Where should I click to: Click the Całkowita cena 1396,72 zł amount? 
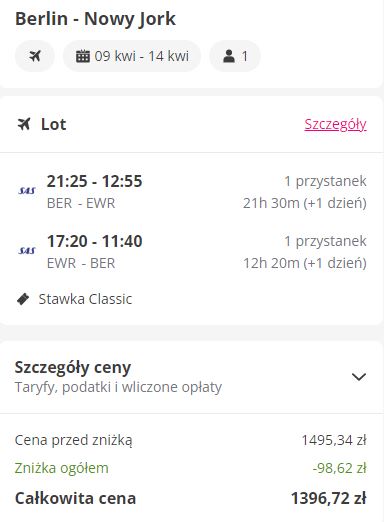[329, 498]
